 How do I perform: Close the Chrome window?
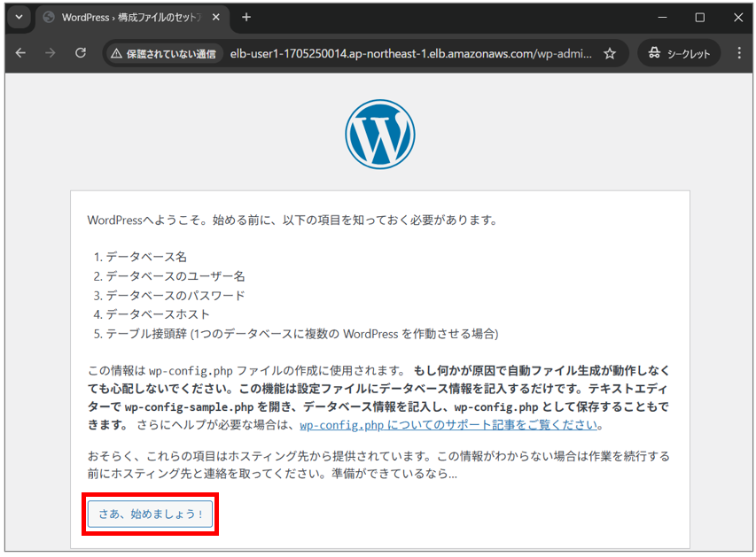click(x=737, y=18)
